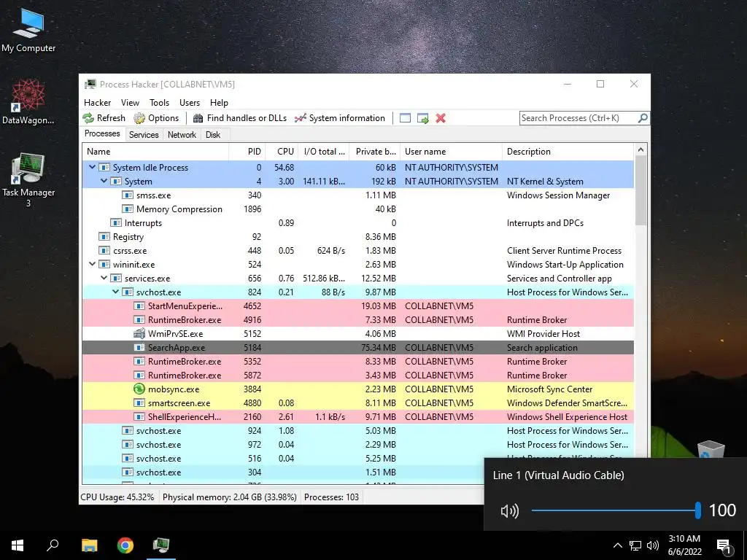Open System information from the toolbar
This screenshot has height=560, width=747.
coord(340,118)
